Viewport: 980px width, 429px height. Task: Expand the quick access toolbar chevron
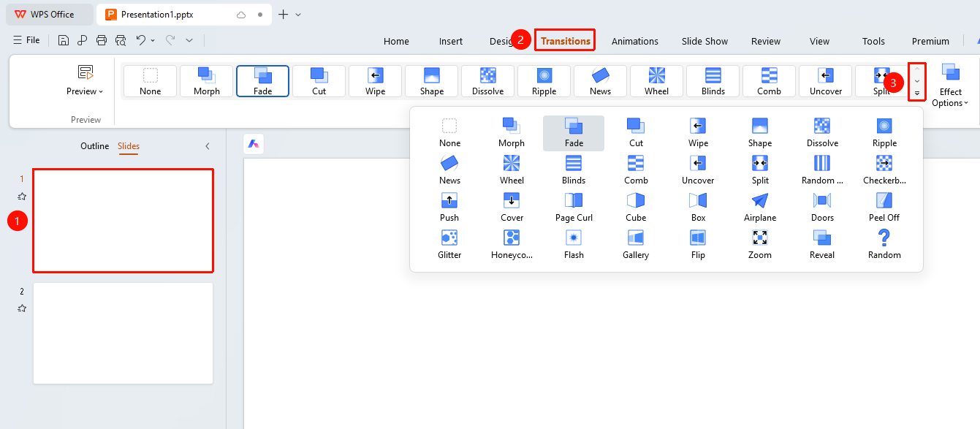[x=189, y=40]
